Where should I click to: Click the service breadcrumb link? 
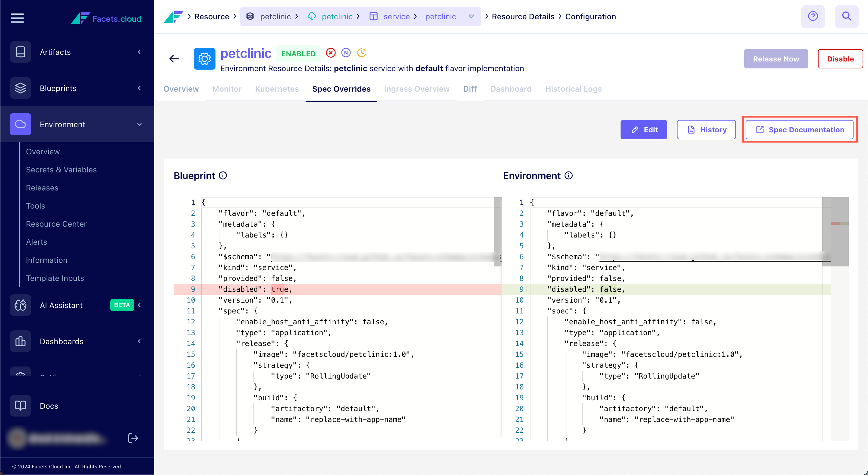[x=396, y=17]
